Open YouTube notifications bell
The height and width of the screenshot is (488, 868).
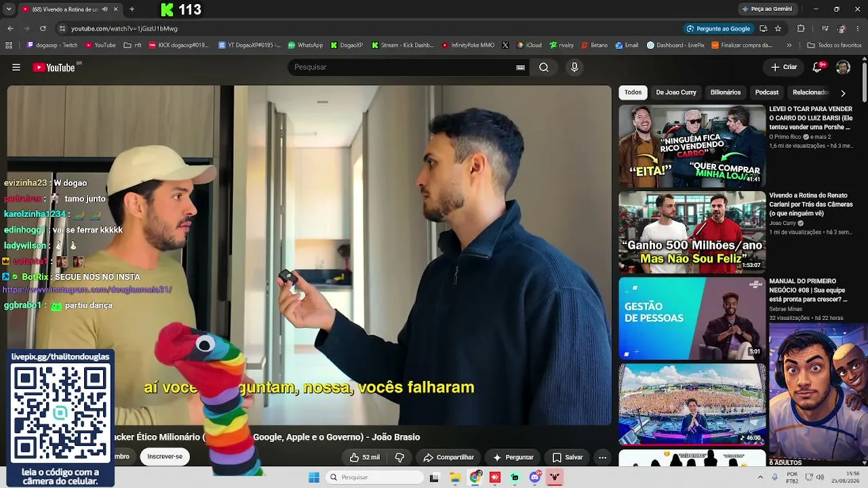(817, 67)
